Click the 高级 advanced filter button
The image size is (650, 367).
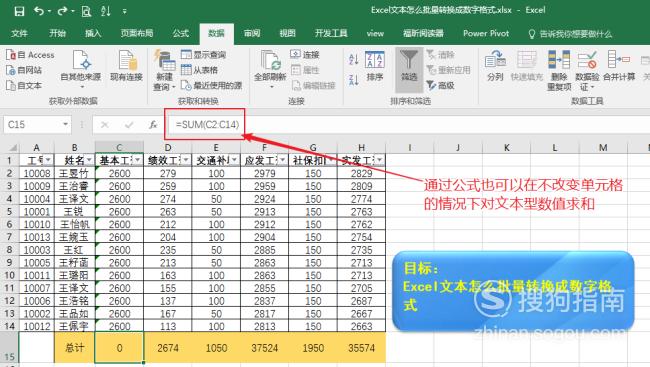click(441, 85)
